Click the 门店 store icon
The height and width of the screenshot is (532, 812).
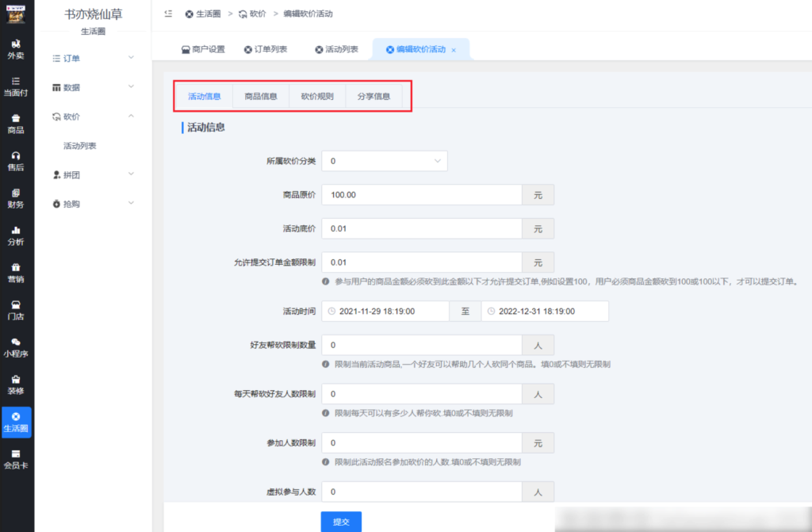16,309
